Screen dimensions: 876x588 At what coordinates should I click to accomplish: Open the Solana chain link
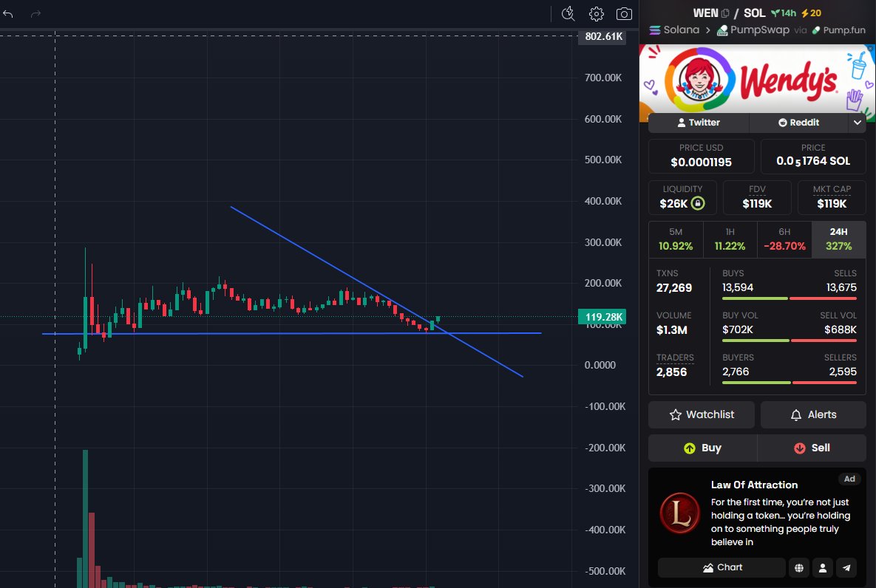coord(674,30)
